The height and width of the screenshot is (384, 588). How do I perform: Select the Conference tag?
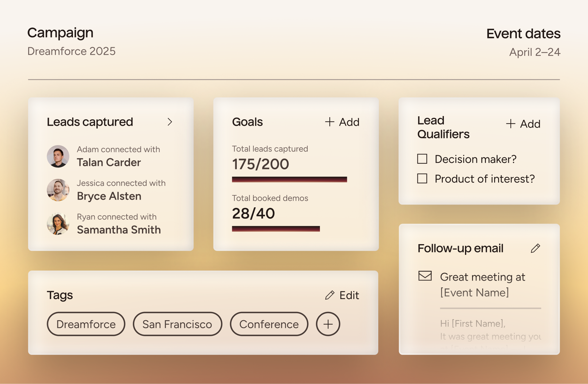269,324
